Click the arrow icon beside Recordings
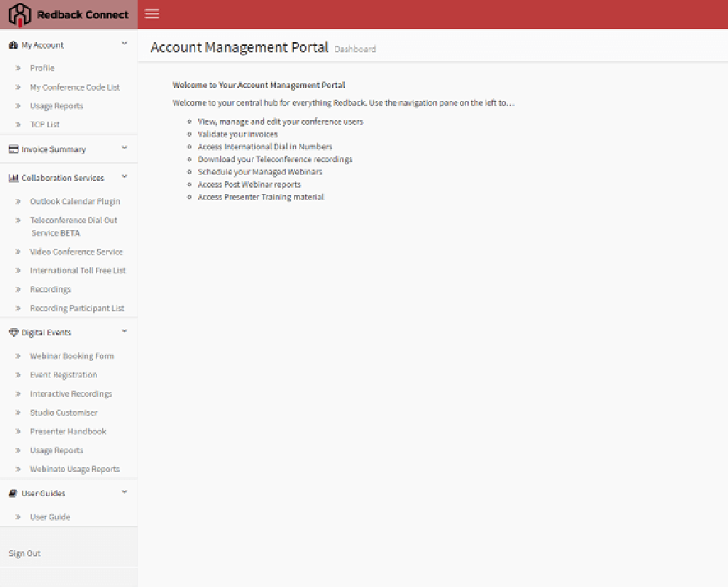Viewport: 728px width, 587px height. (x=18, y=289)
